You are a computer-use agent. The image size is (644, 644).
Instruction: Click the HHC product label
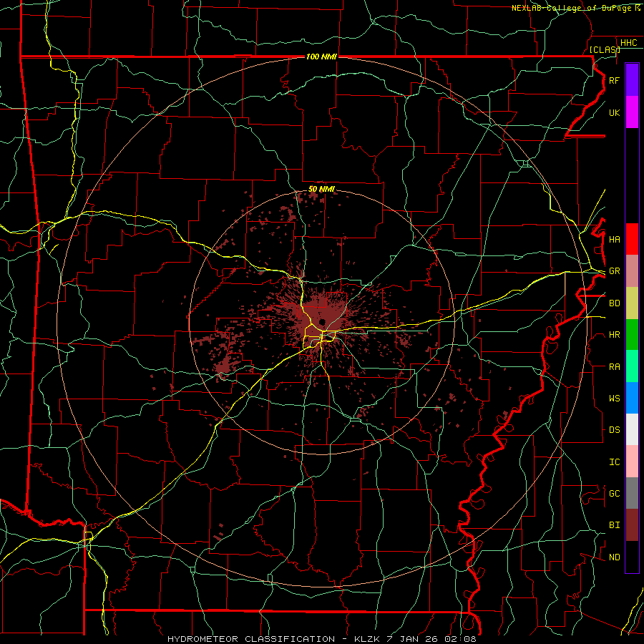628,43
